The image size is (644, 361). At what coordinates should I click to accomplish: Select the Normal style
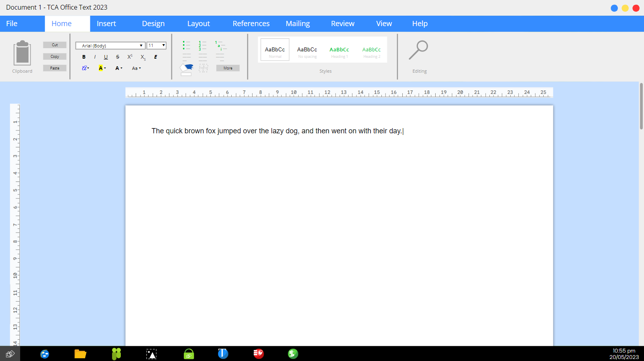(275, 50)
